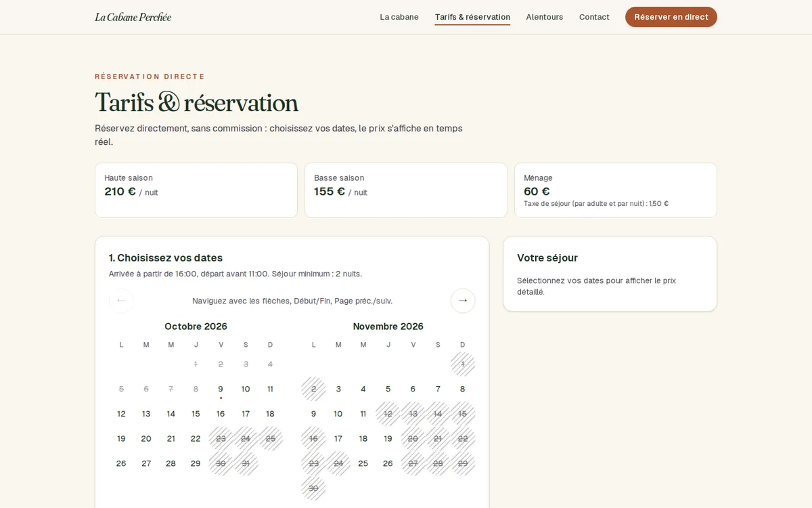
Task: Pick November 19 in the calendar
Action: (388, 439)
